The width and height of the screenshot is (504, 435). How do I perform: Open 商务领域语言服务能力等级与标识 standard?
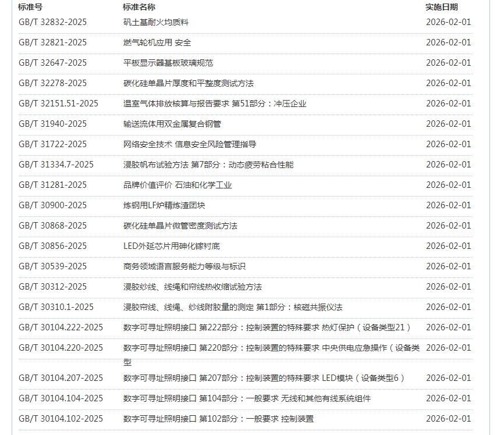pos(184,266)
